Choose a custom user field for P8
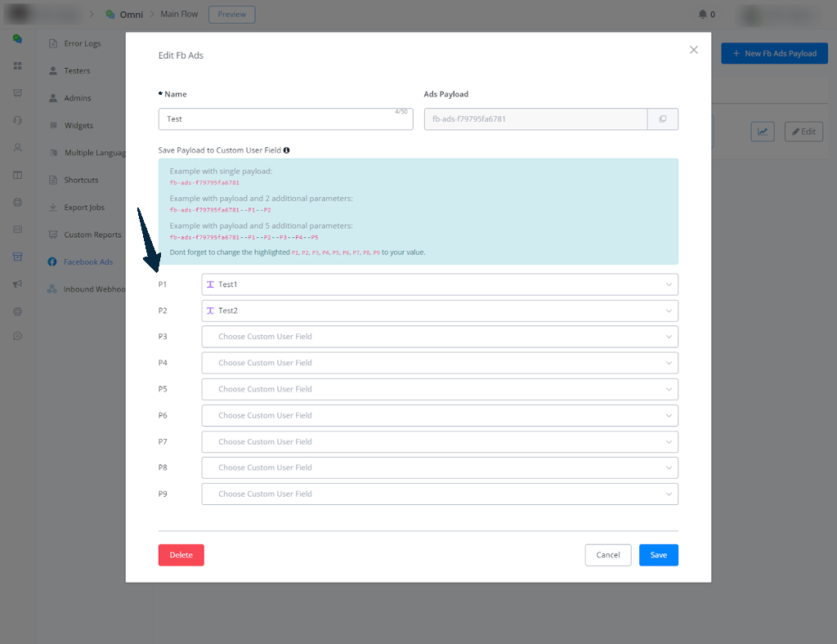 440,468
